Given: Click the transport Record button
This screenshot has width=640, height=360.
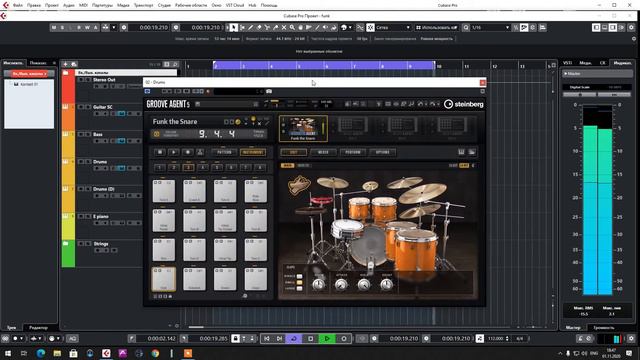Looking at the screenshot, I should (x=344, y=338).
